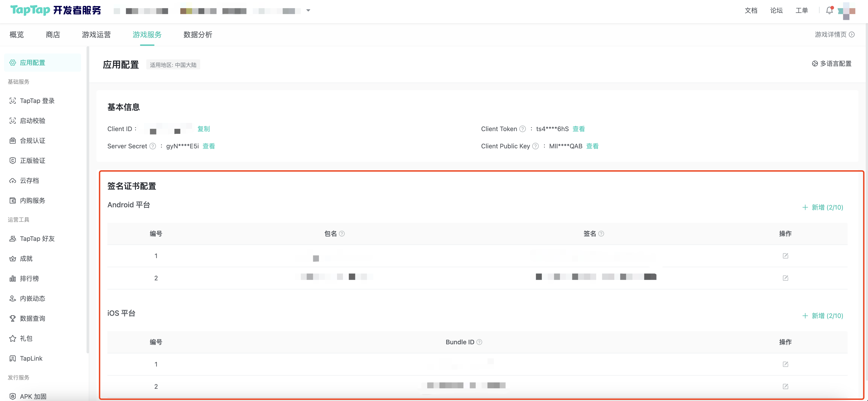This screenshot has height=401, width=868.
Task: Open the user avatar menu
Action: click(847, 11)
